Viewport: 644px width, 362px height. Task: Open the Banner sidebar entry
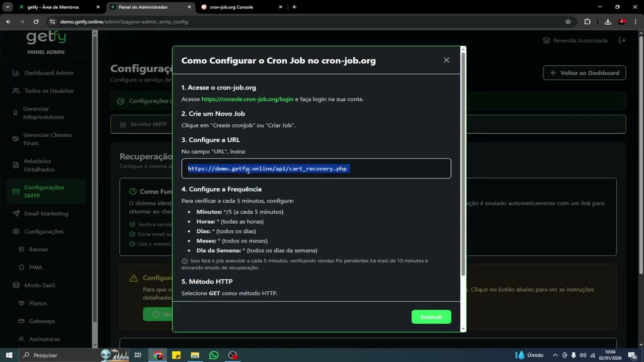38,249
